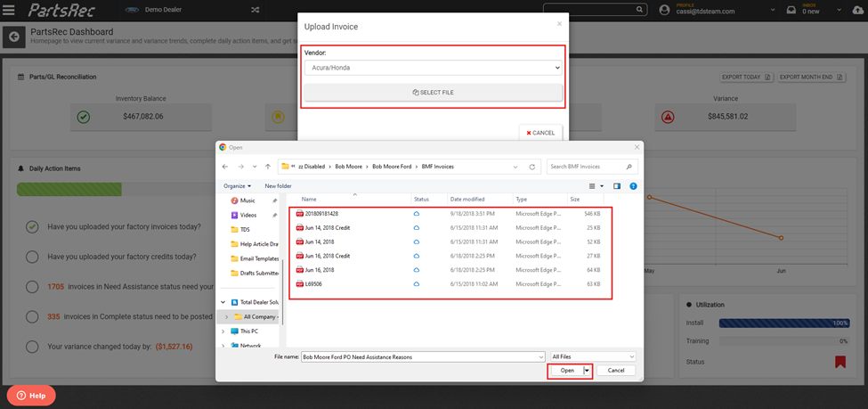Toggle the preview pane icon in Open dialog
Screen dimensions: 868x409
(x=617, y=186)
